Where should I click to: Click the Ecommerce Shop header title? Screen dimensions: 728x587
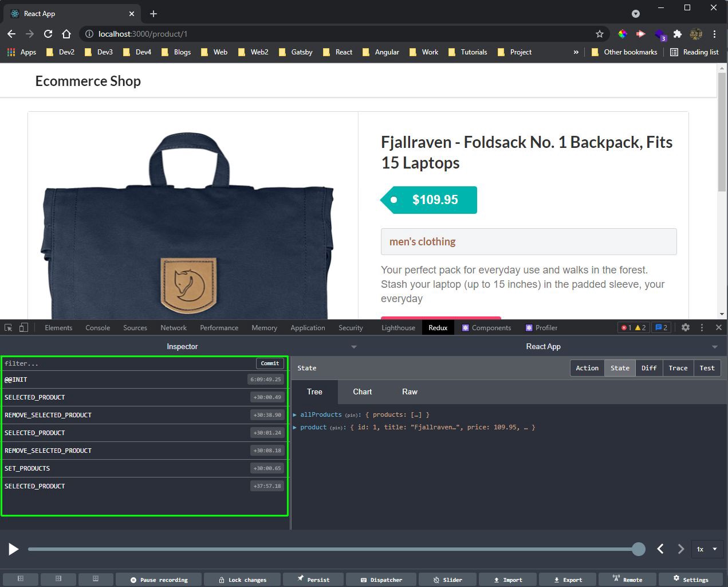coord(88,81)
